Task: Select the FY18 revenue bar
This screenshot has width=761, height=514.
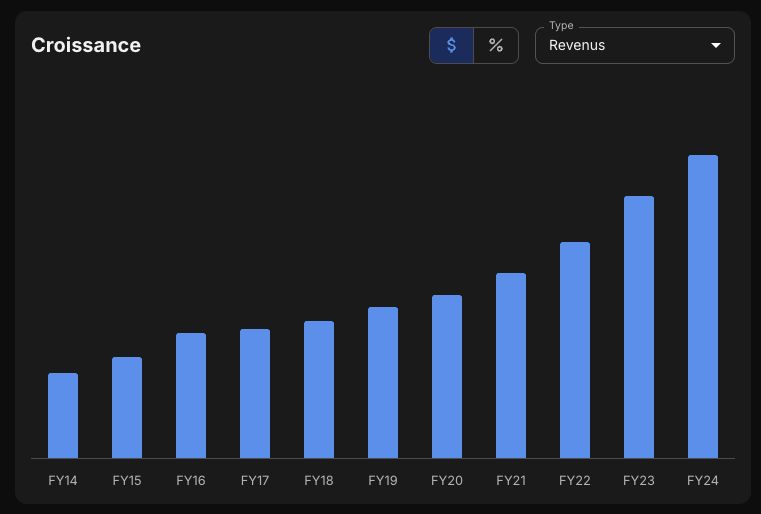Action: 319,390
